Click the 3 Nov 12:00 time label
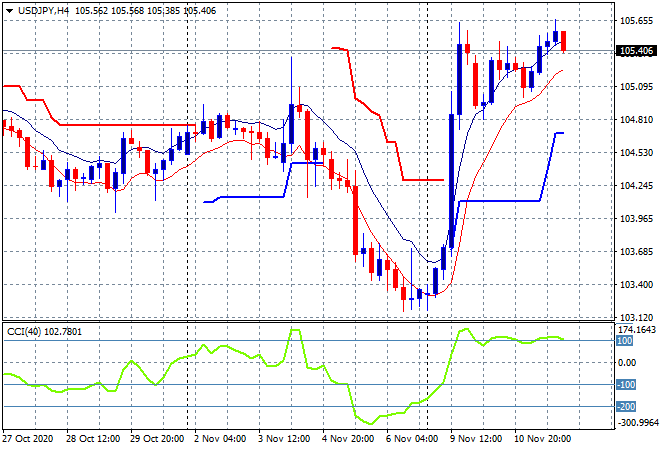The image size is (660, 450). [284, 439]
